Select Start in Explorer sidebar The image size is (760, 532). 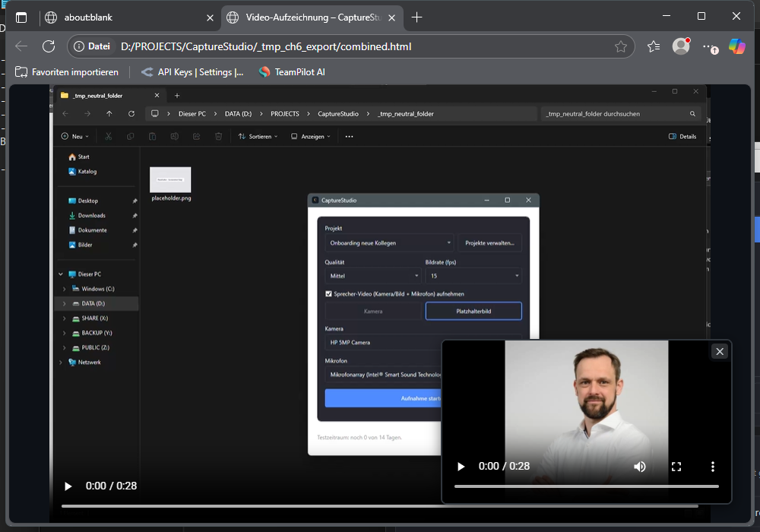pyautogui.click(x=79, y=157)
